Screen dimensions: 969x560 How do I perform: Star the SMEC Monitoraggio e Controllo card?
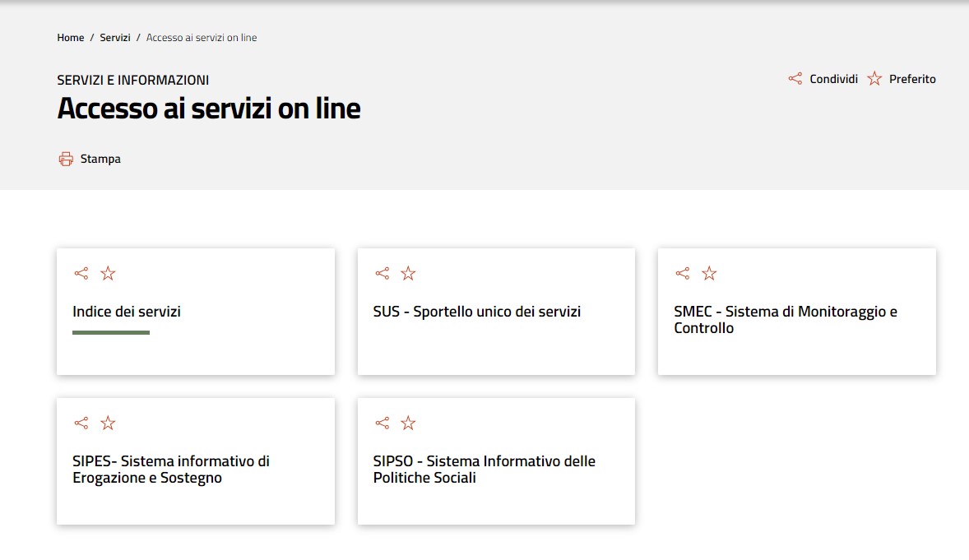coord(709,274)
